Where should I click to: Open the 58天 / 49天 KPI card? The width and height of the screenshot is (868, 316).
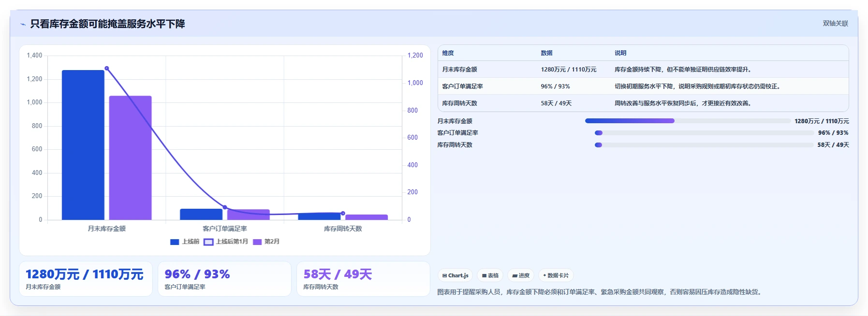coord(363,279)
